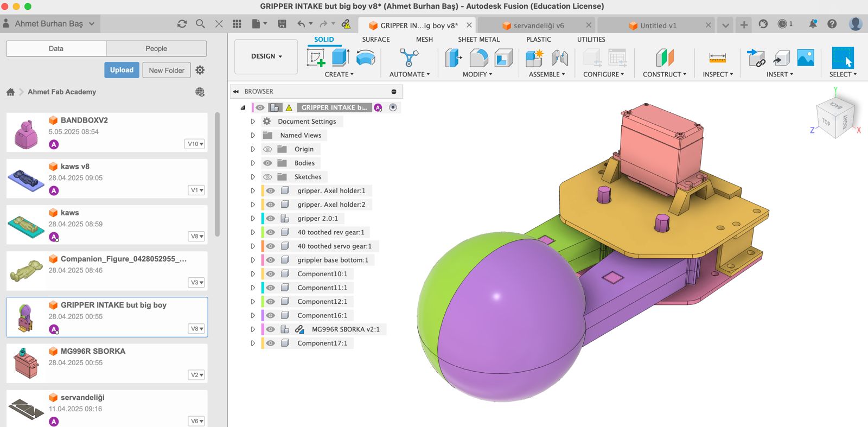Activate the root component radio button
This screenshot has height=427, width=868.
(x=393, y=107)
